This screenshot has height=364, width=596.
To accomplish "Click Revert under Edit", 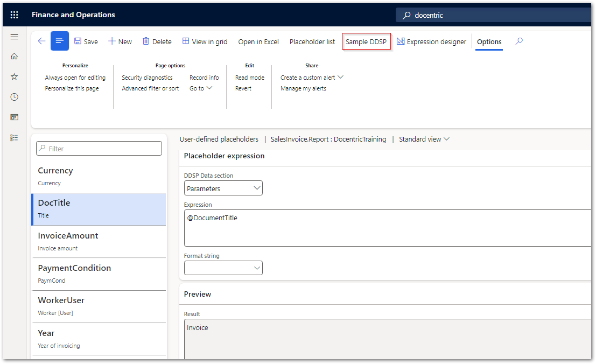I will coord(243,88).
